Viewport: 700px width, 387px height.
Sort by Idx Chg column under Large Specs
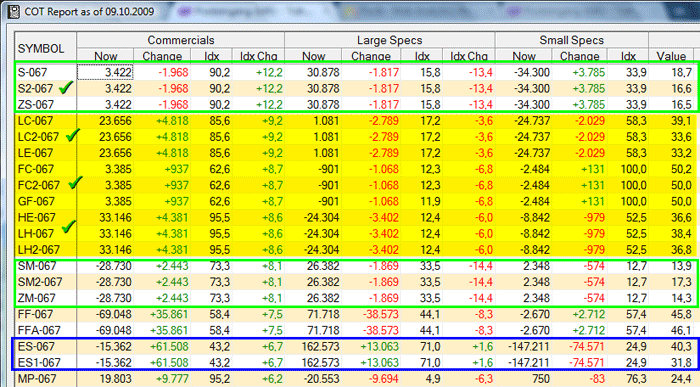468,56
